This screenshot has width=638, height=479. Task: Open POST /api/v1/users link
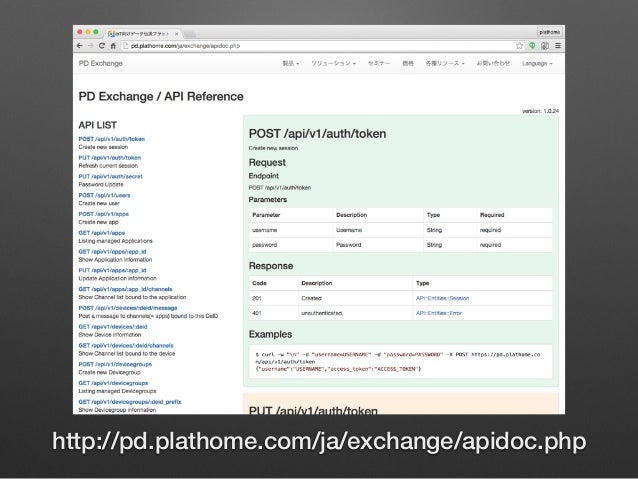pyautogui.click(x=105, y=195)
